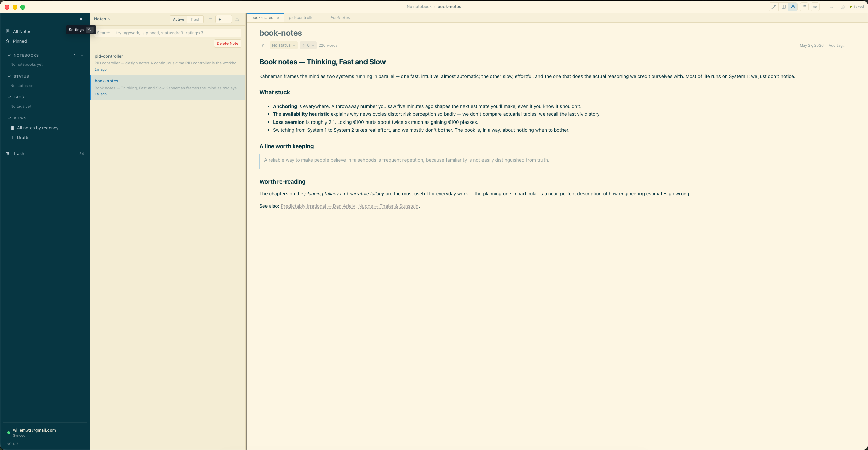Click the download export icon

(831, 7)
